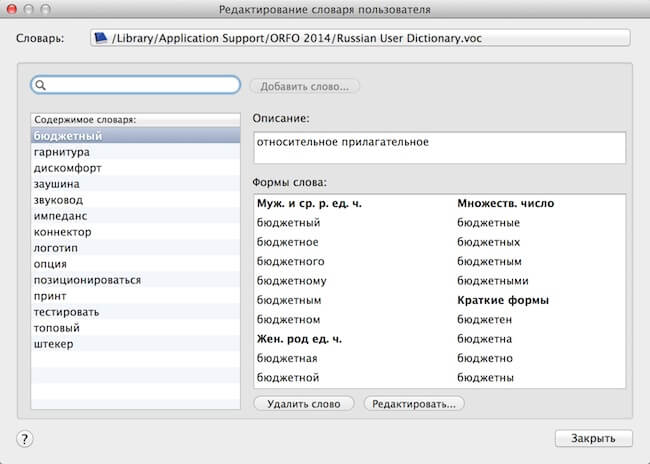Select штекер in dictionary list
This screenshot has width=650, height=464.
(x=136, y=344)
